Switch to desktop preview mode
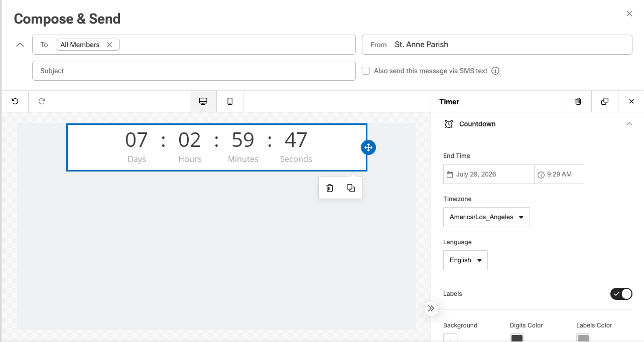Image resolution: width=644 pixels, height=342 pixels. 203,101
